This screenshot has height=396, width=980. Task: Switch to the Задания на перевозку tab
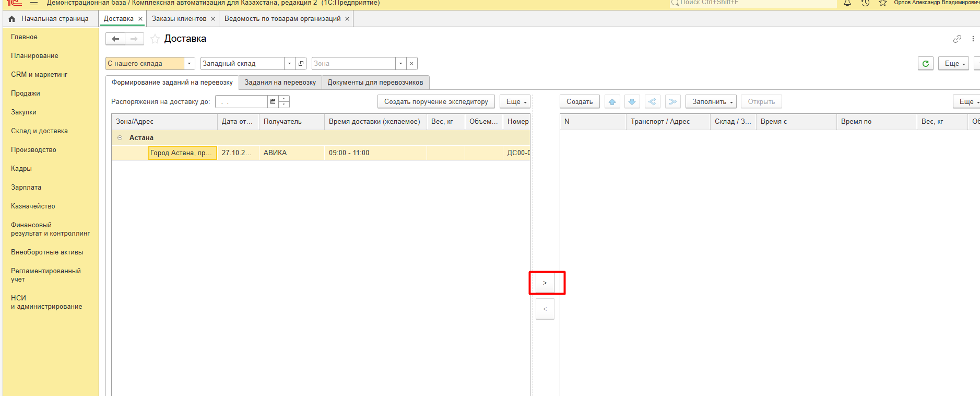click(x=280, y=83)
